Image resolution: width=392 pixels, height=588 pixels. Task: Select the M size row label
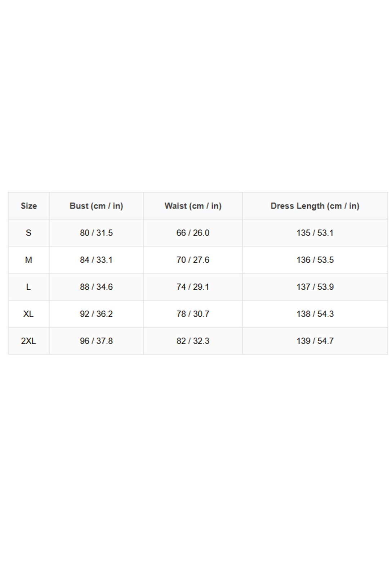[x=28, y=260]
